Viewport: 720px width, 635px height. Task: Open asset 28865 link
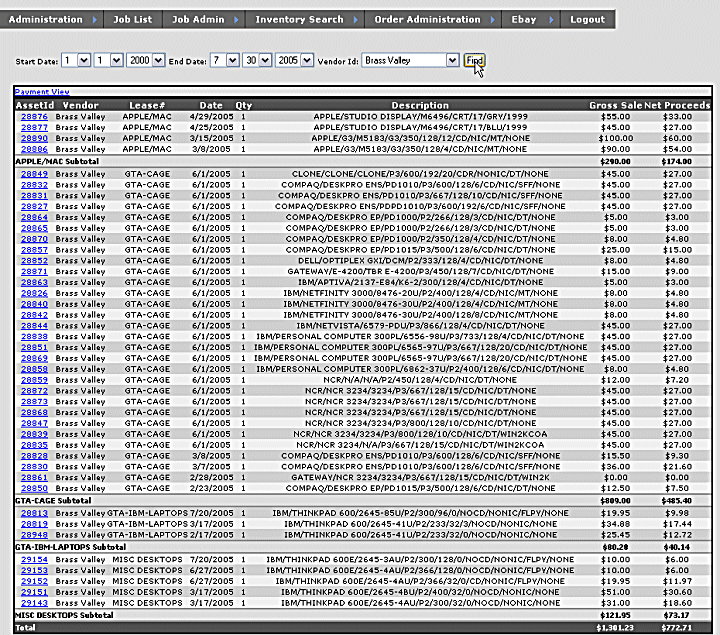tap(34, 228)
